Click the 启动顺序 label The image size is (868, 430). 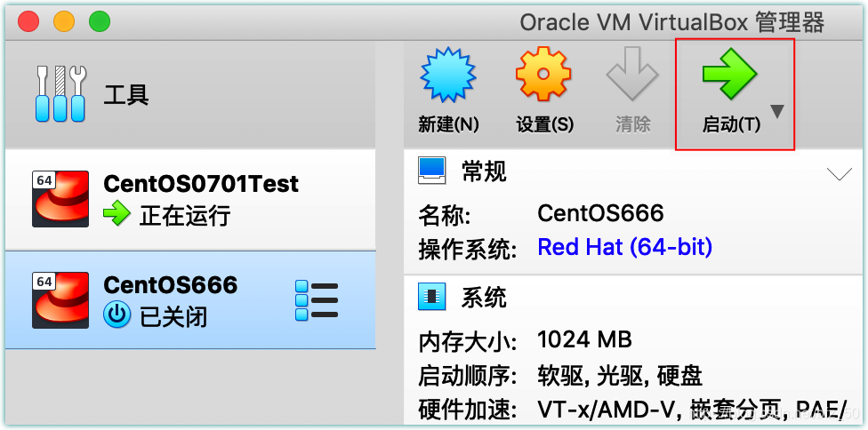click(468, 377)
